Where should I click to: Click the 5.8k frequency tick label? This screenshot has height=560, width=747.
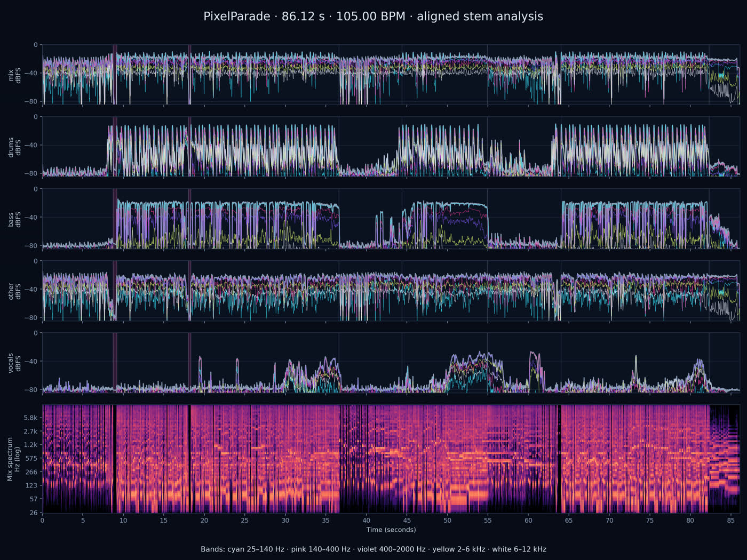(x=30, y=418)
